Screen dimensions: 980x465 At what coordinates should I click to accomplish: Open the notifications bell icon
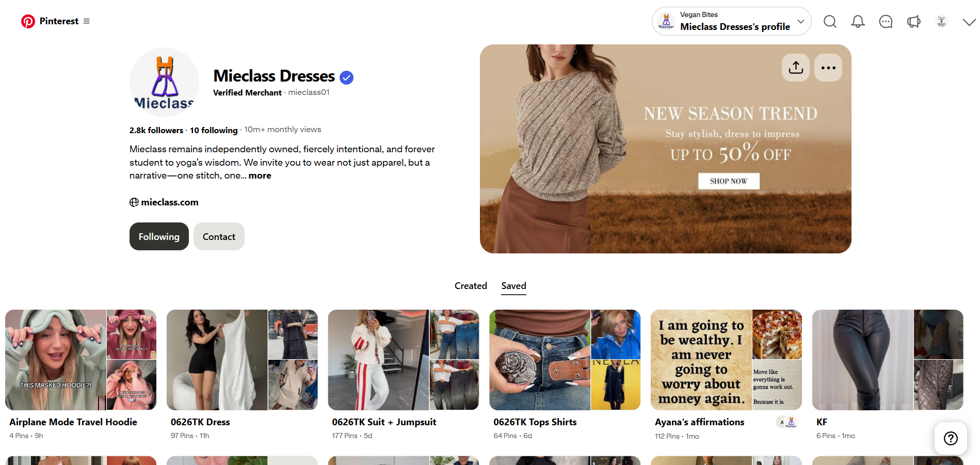[x=858, y=21]
